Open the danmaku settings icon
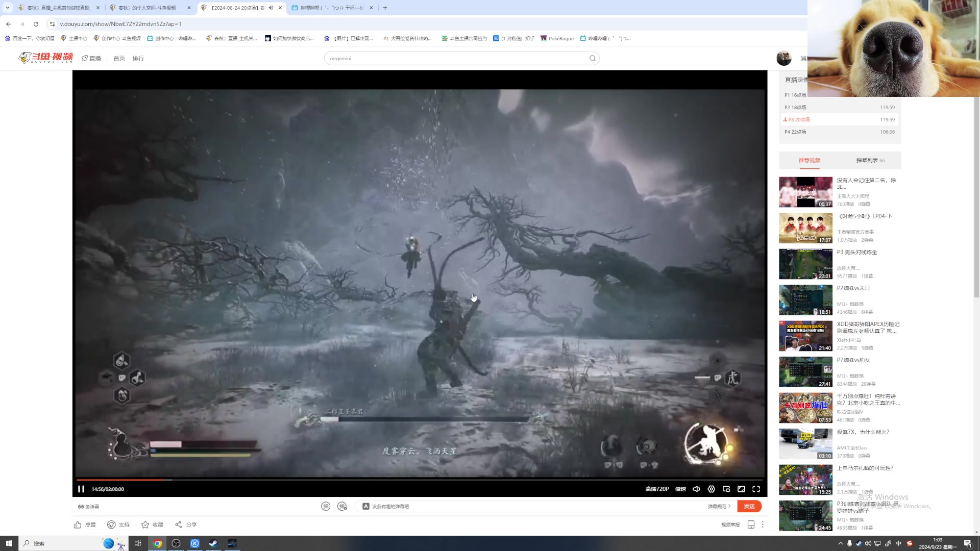Viewport: 980px width, 551px height. [x=342, y=506]
